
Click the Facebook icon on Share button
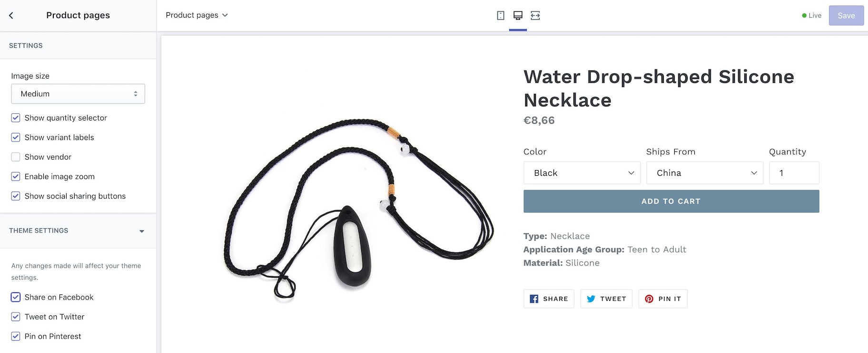pyautogui.click(x=534, y=299)
